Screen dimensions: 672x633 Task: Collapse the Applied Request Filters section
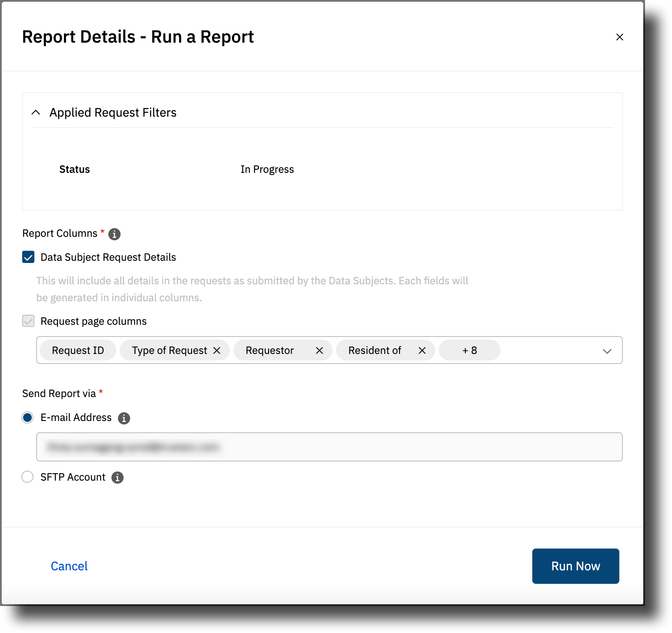36,112
